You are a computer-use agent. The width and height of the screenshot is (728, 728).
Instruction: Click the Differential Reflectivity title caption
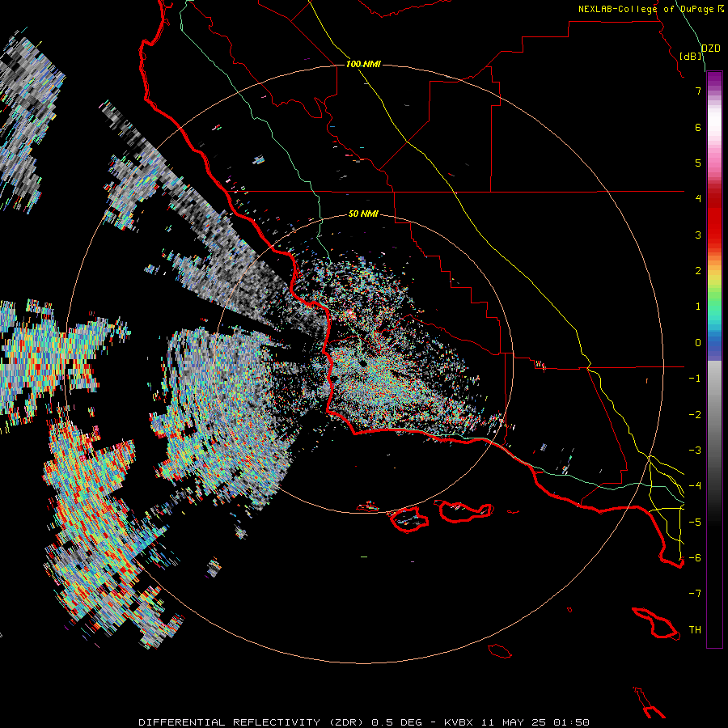[x=364, y=722]
